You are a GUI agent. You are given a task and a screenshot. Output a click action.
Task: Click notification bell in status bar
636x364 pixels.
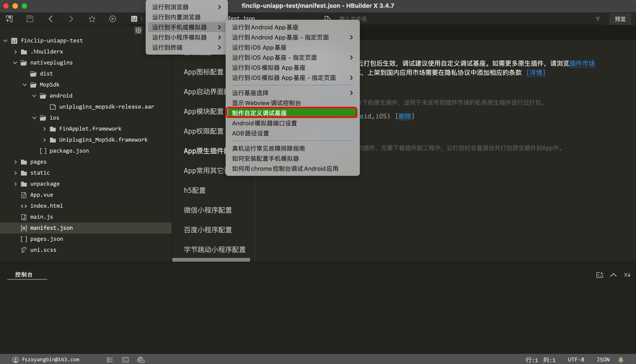pyautogui.click(x=621, y=359)
